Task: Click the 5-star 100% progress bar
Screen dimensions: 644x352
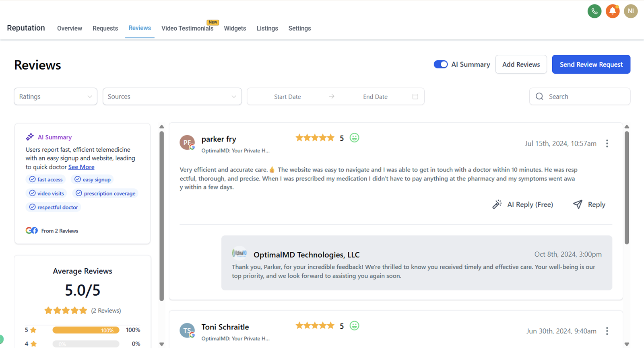Action: coord(86,330)
